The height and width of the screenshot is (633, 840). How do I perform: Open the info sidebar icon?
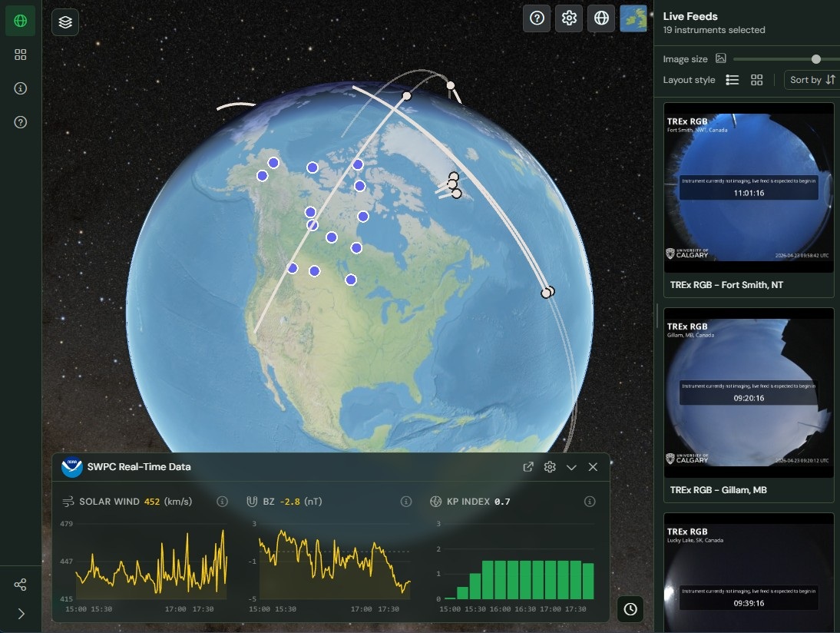tap(21, 88)
